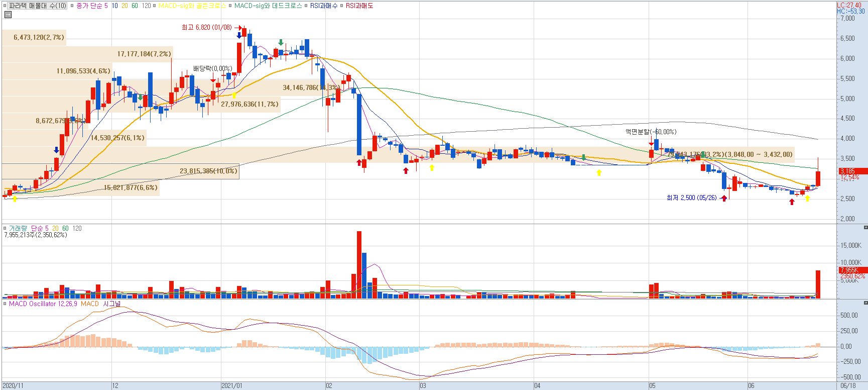Viewport: 868px width, 390px height.
Task: Click the 17,177,184(7.2%) volume-profile label
Action: (x=144, y=54)
